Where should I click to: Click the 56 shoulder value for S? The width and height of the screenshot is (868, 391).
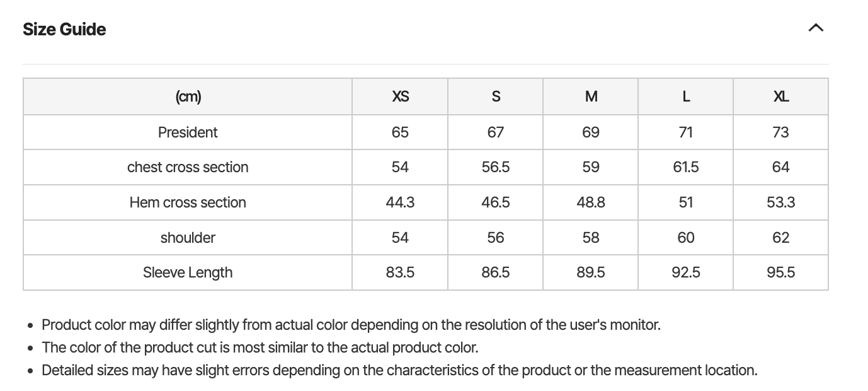(496, 238)
